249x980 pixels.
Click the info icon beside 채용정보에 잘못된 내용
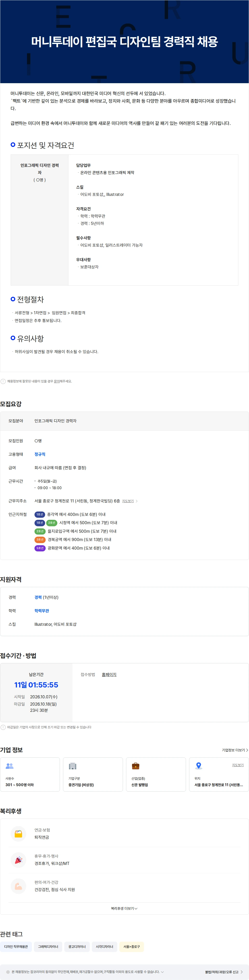(3, 381)
